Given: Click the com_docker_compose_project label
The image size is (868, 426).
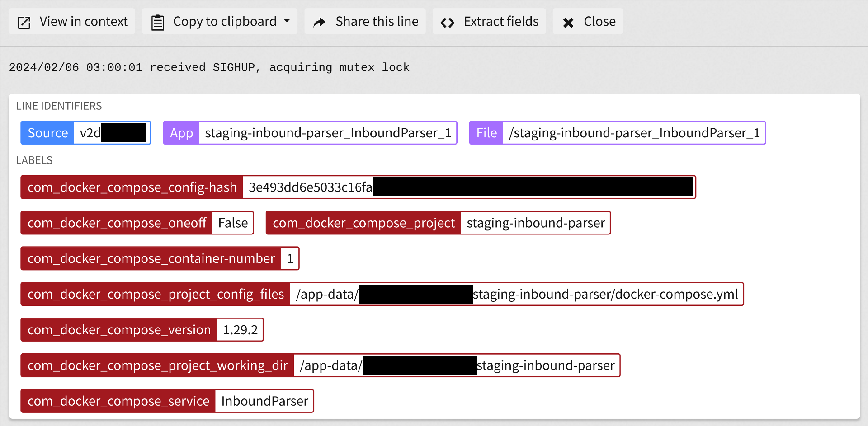Looking at the screenshot, I should [x=438, y=223].
